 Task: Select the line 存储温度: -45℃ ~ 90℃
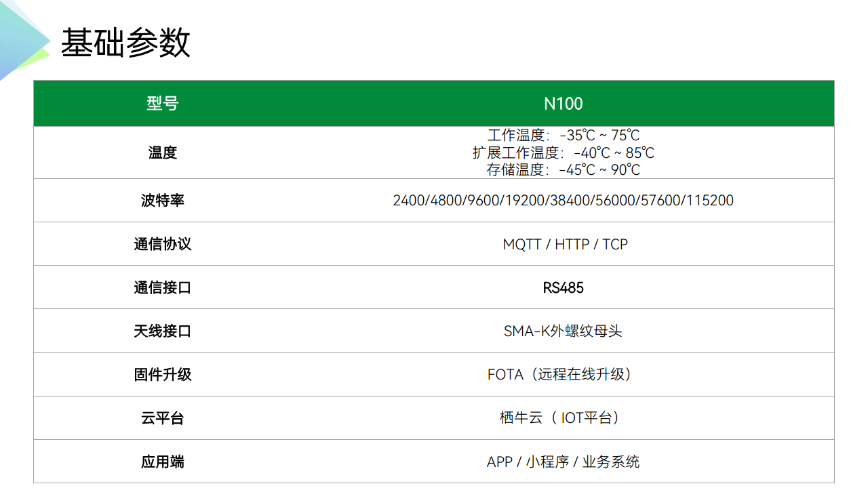563,169
